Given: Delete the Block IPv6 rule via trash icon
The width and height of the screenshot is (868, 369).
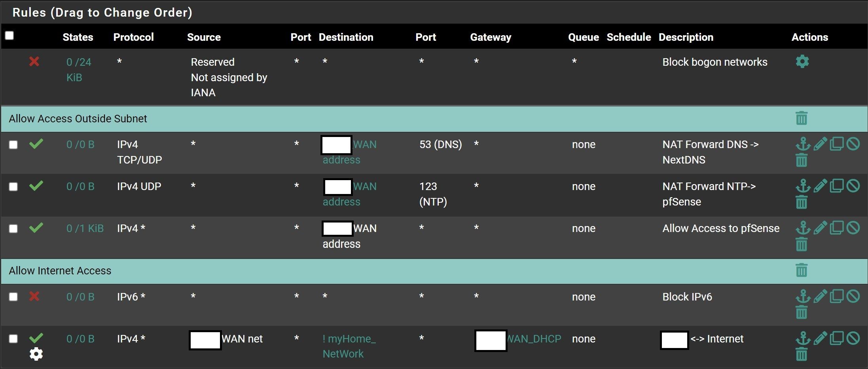Looking at the screenshot, I should pyautogui.click(x=801, y=312).
